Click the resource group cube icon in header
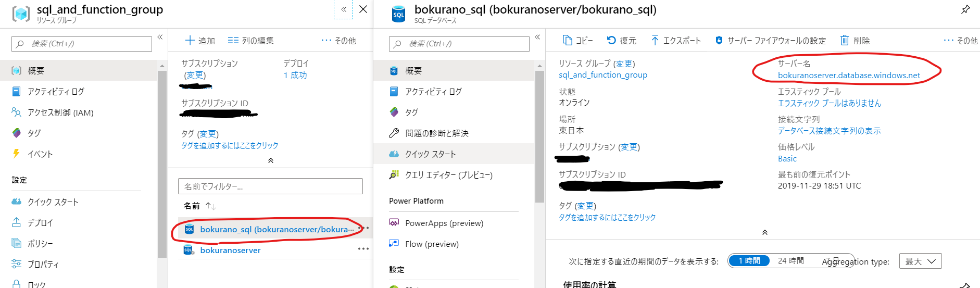Screen dimensions: 980x288 coord(21,14)
